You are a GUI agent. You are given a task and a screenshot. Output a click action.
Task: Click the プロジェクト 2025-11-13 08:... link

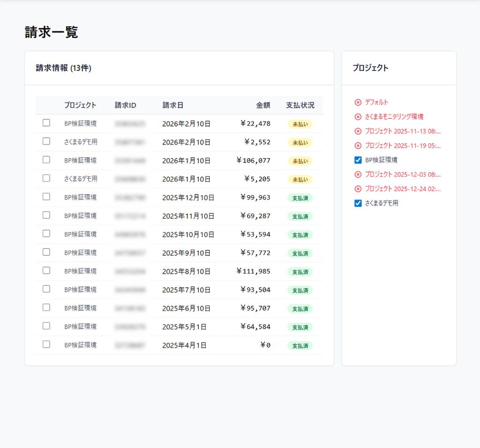click(x=403, y=131)
